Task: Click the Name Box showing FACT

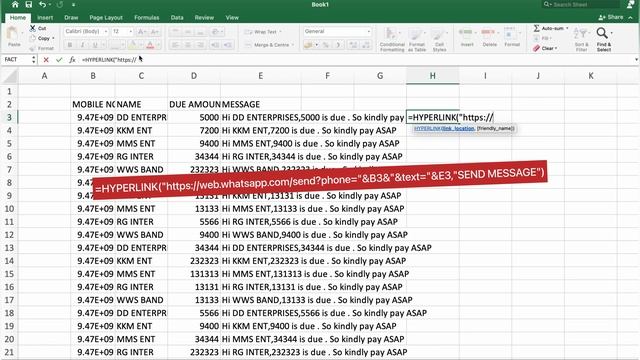Action: pyautogui.click(x=16, y=60)
